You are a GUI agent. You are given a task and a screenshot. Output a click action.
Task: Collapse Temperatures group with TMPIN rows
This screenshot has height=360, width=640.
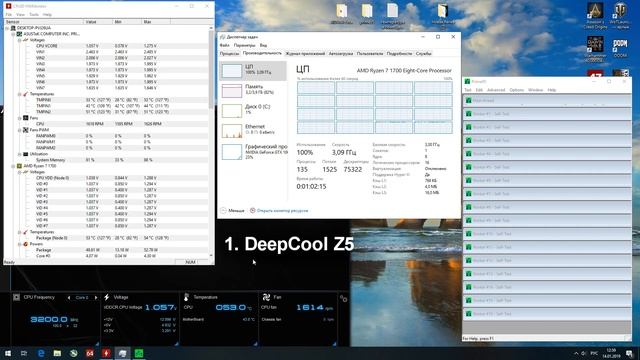point(19,94)
